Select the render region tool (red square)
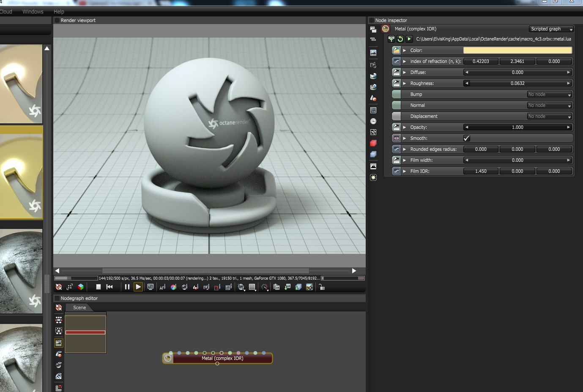 (x=217, y=287)
